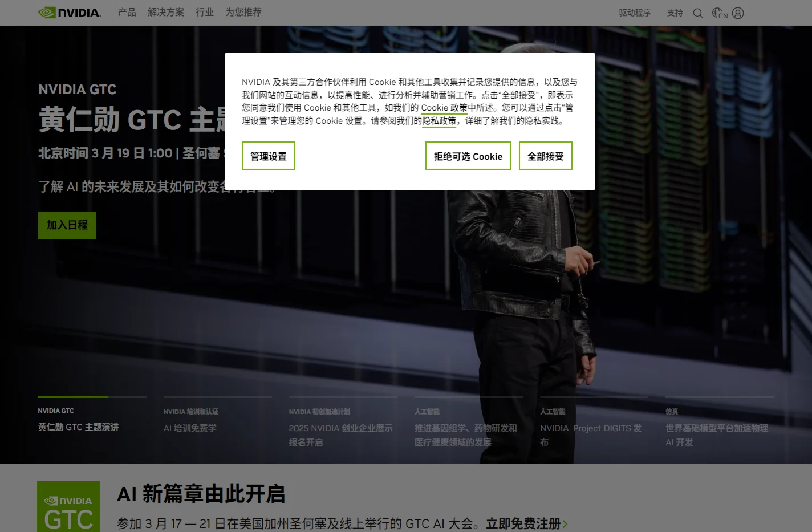812x532 pixels.
Task: Click the 立即免费注册 link
Action: click(527, 523)
